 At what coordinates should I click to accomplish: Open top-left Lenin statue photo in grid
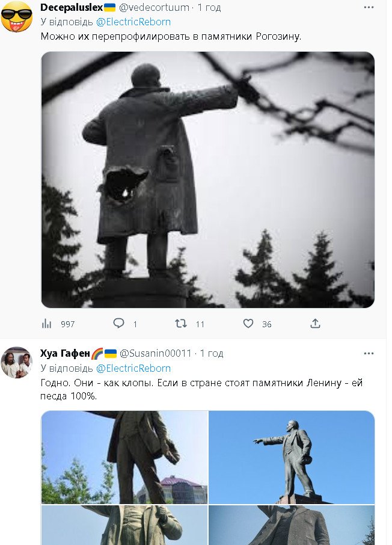click(x=124, y=457)
